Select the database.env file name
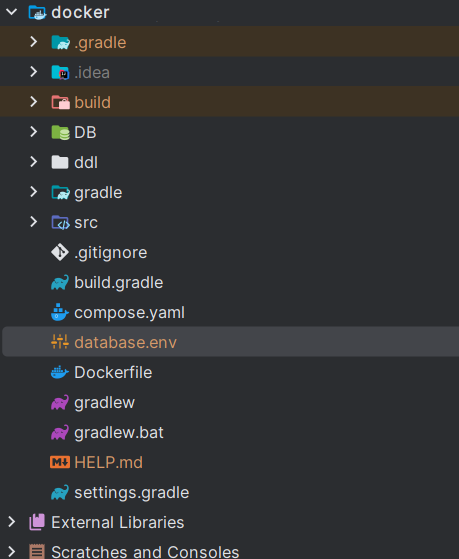459x559 pixels. pyautogui.click(x=126, y=342)
